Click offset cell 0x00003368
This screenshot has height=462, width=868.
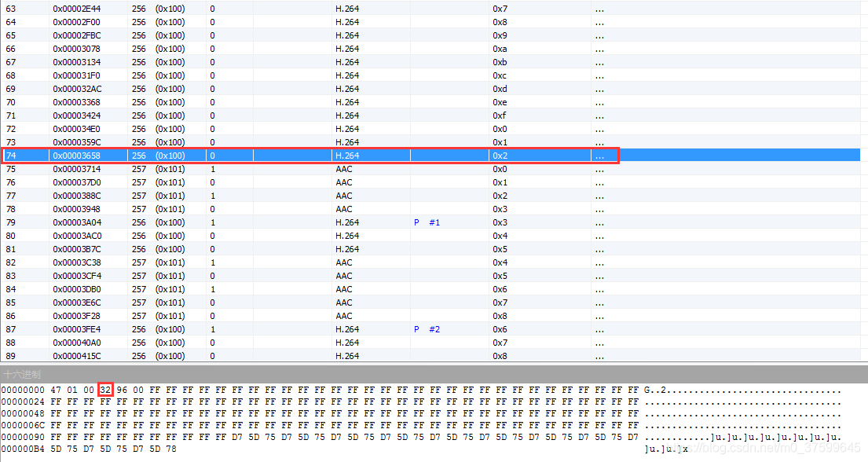click(77, 102)
